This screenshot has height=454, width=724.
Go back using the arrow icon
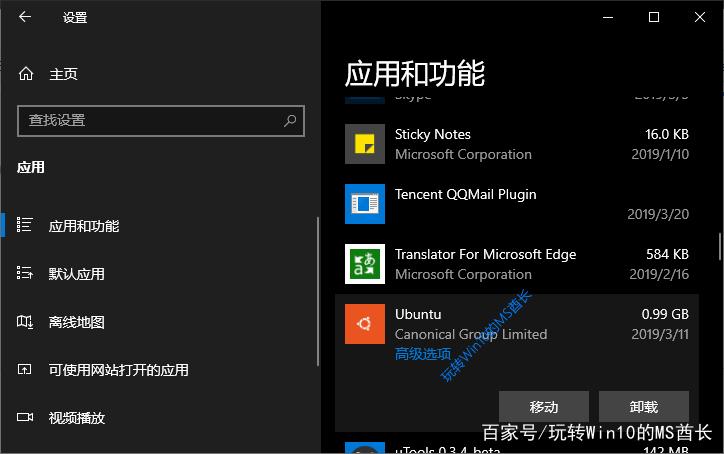(25, 17)
